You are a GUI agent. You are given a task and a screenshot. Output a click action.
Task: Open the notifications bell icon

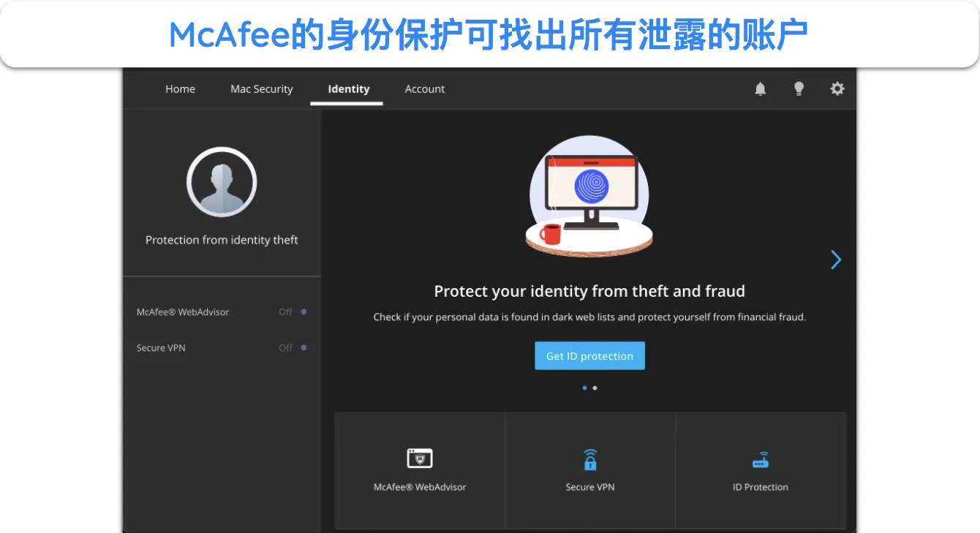point(761,89)
